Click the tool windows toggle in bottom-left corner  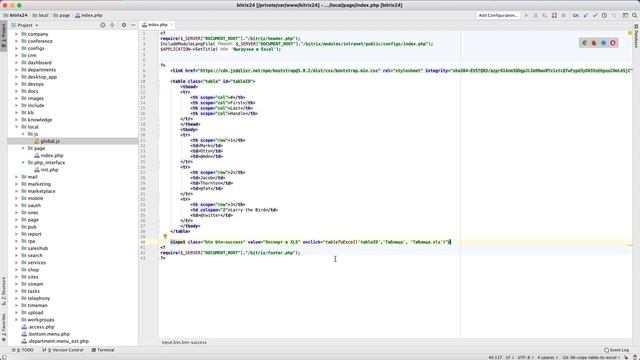click(x=4, y=357)
